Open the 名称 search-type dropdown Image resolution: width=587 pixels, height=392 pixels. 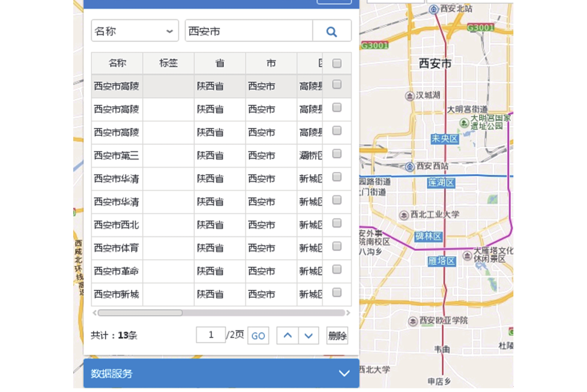(x=135, y=31)
